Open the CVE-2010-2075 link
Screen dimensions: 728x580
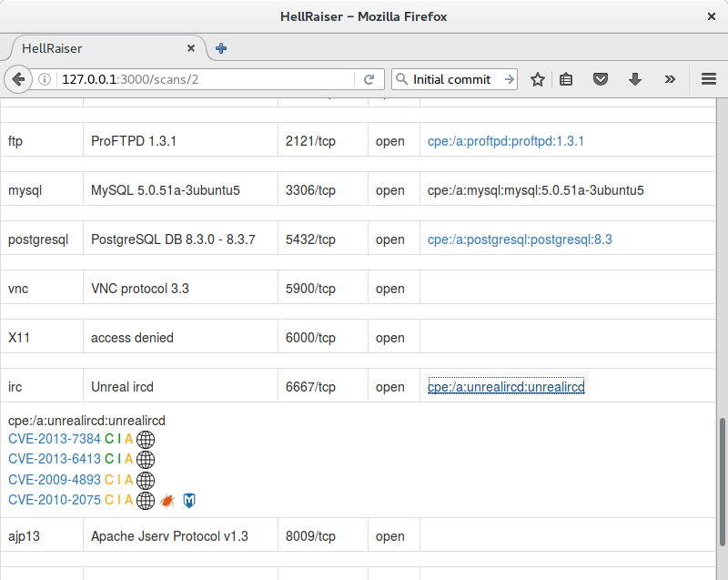click(55, 500)
